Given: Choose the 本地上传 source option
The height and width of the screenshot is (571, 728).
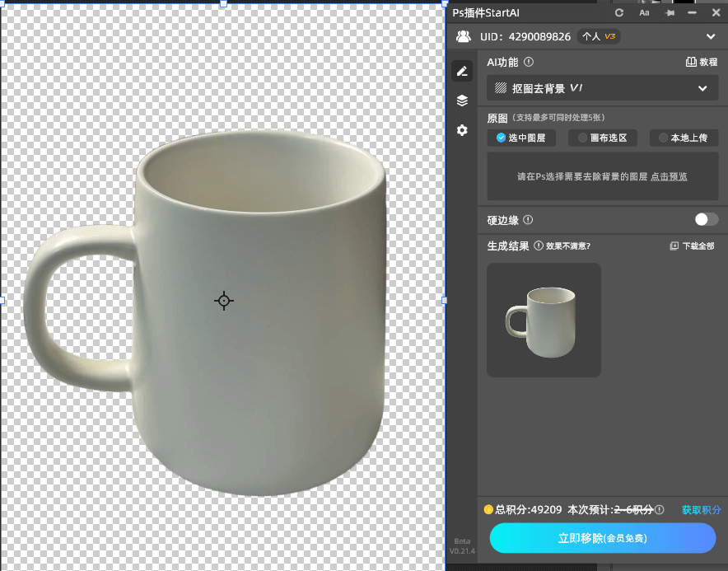Looking at the screenshot, I should click(684, 138).
